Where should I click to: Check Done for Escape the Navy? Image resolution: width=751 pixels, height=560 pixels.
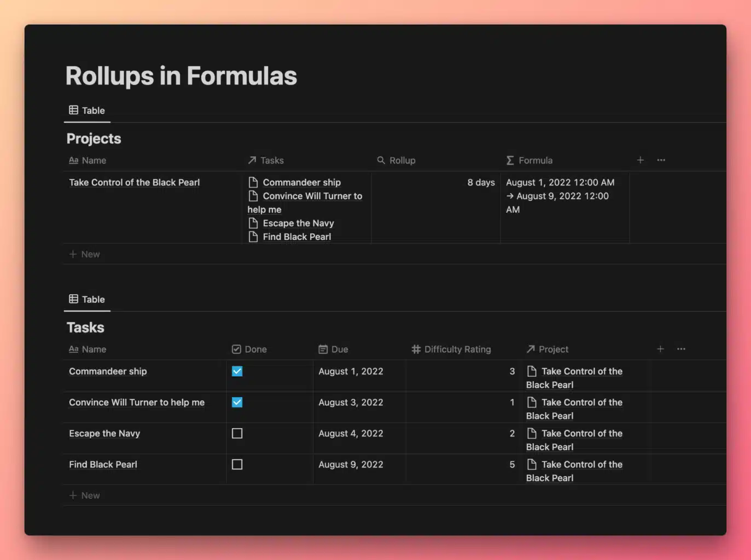[x=237, y=434]
